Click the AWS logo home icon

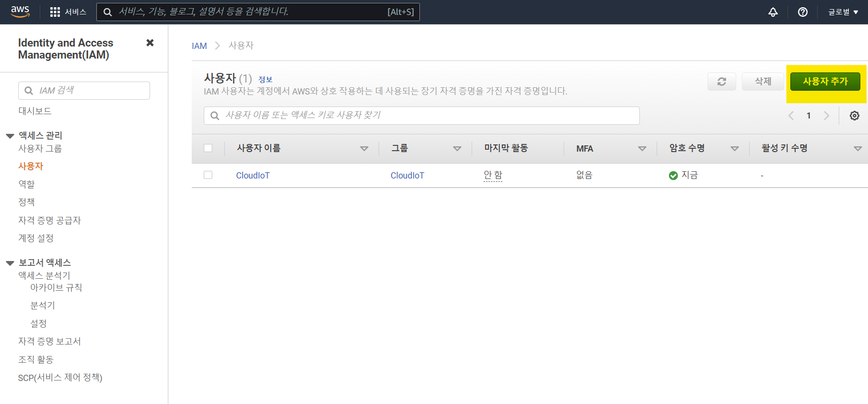click(x=20, y=12)
